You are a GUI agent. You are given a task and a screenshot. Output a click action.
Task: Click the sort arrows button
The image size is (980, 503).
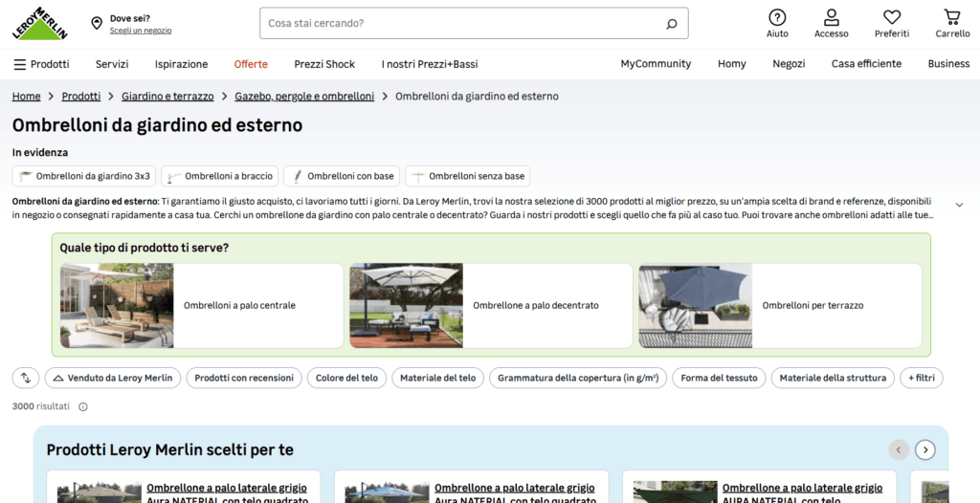(x=26, y=378)
